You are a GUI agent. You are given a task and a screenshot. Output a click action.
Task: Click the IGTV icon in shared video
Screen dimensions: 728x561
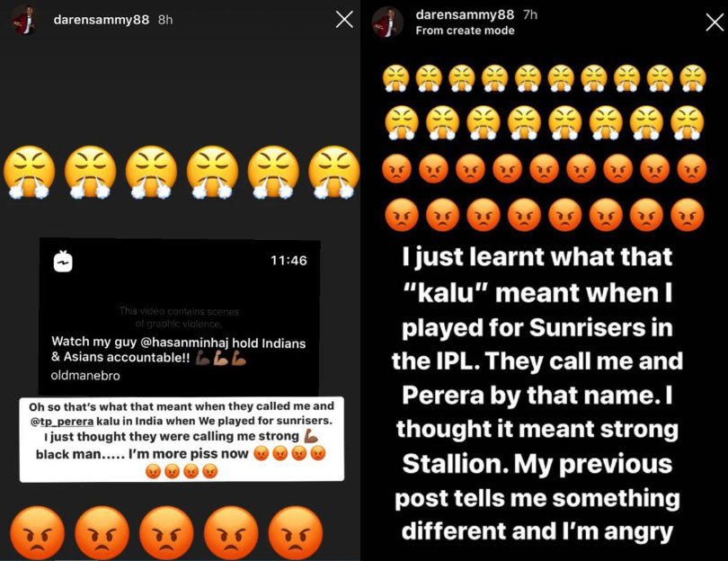[x=63, y=262]
